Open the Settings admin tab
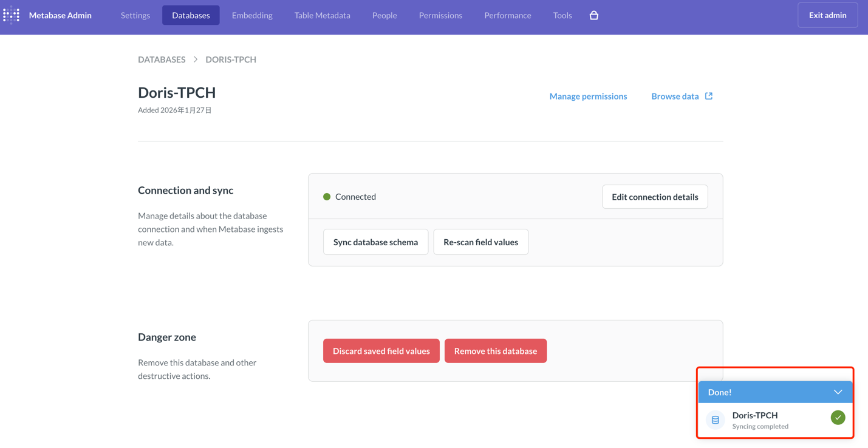The height and width of the screenshot is (448, 868). point(135,15)
